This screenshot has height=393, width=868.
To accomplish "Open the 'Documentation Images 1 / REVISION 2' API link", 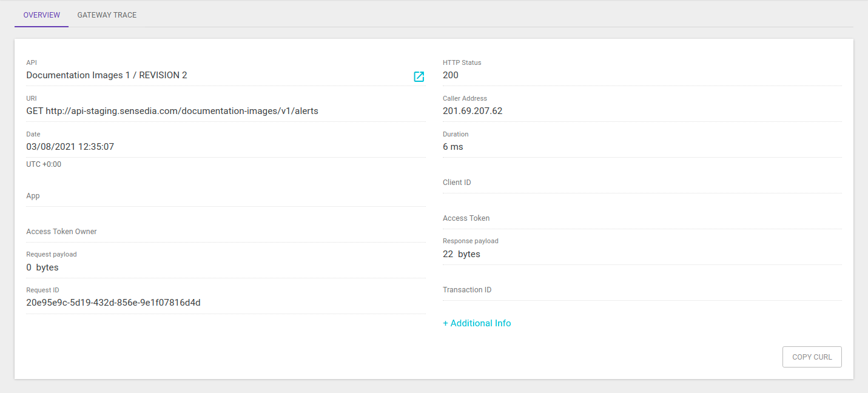I will tap(107, 75).
